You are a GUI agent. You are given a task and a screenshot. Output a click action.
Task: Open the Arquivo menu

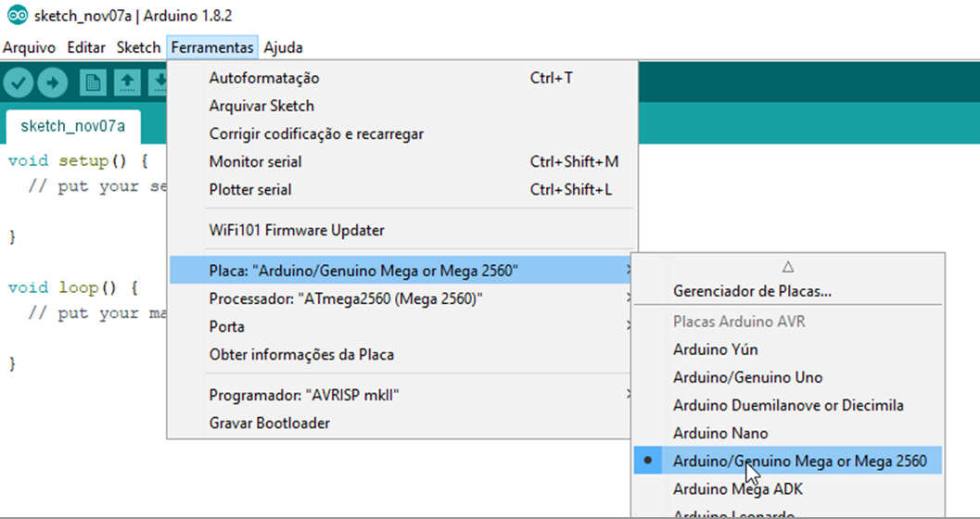click(x=29, y=47)
